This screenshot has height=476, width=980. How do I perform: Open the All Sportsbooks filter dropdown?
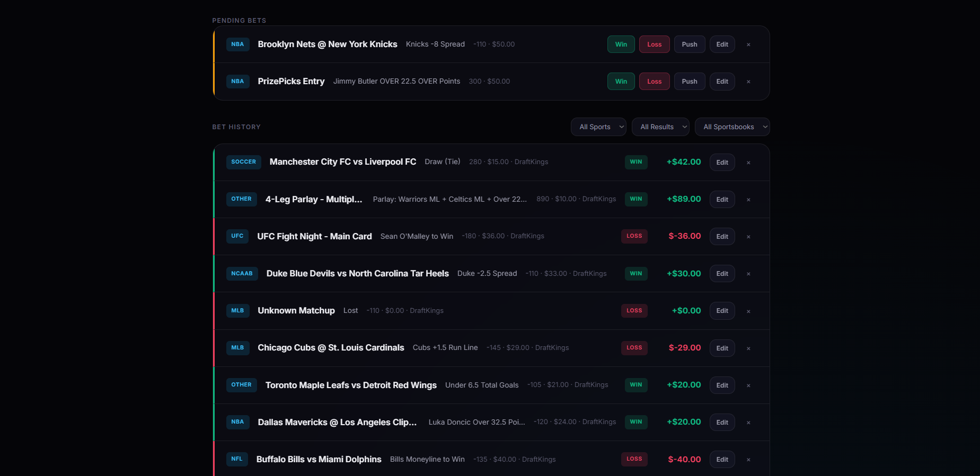(732, 127)
